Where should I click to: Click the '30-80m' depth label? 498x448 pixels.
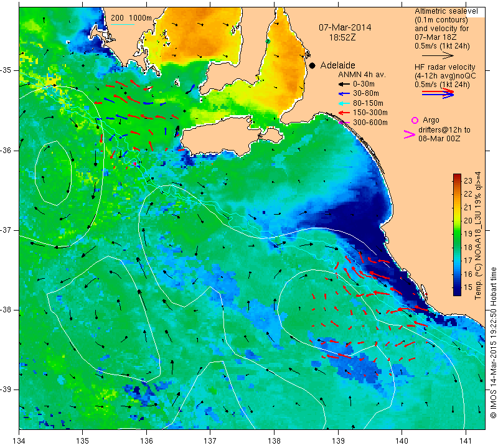pos(366,93)
